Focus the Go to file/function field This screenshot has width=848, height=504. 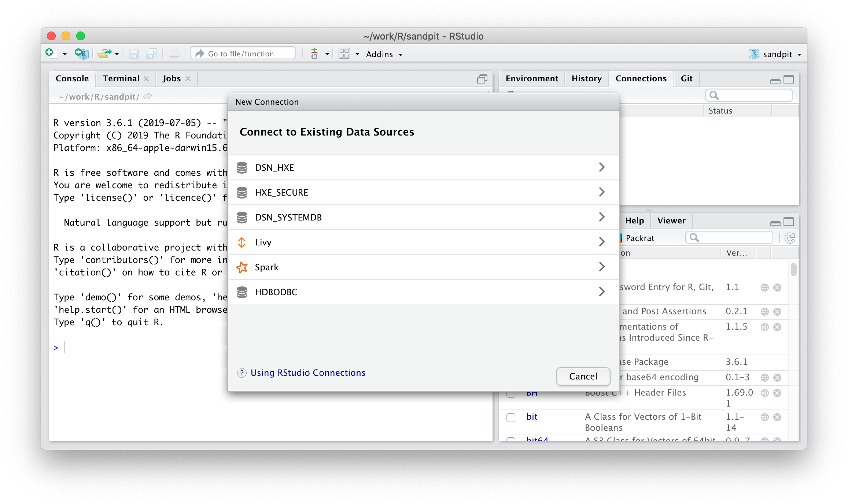[x=243, y=53]
